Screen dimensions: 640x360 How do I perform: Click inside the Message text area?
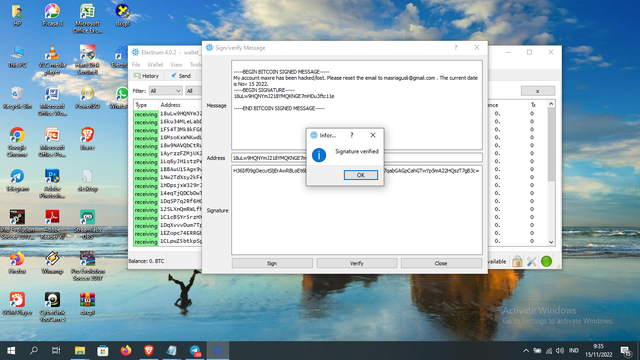click(357, 105)
